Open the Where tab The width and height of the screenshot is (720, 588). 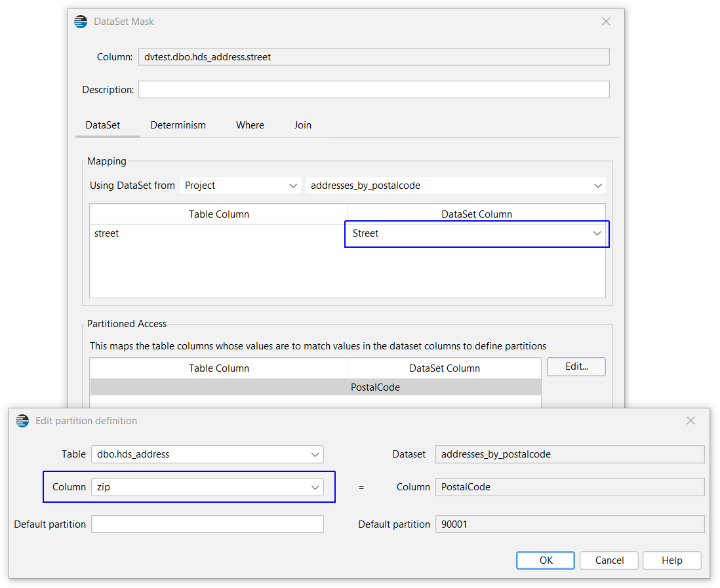[x=250, y=125]
